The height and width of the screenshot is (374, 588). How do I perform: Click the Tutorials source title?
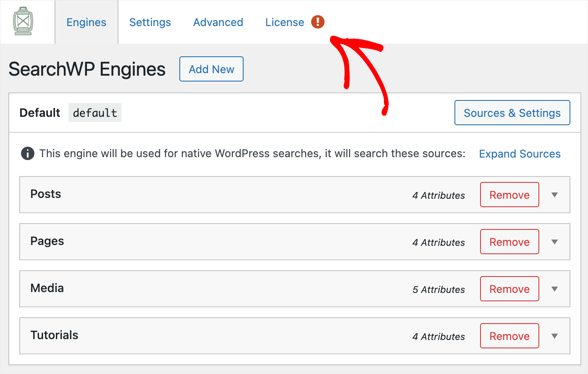click(x=54, y=335)
